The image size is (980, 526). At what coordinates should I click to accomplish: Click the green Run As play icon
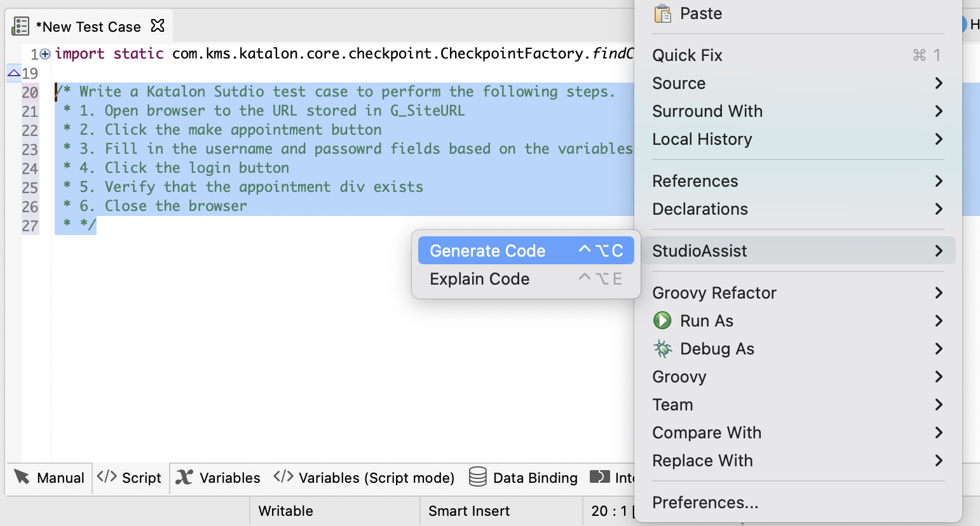(662, 321)
